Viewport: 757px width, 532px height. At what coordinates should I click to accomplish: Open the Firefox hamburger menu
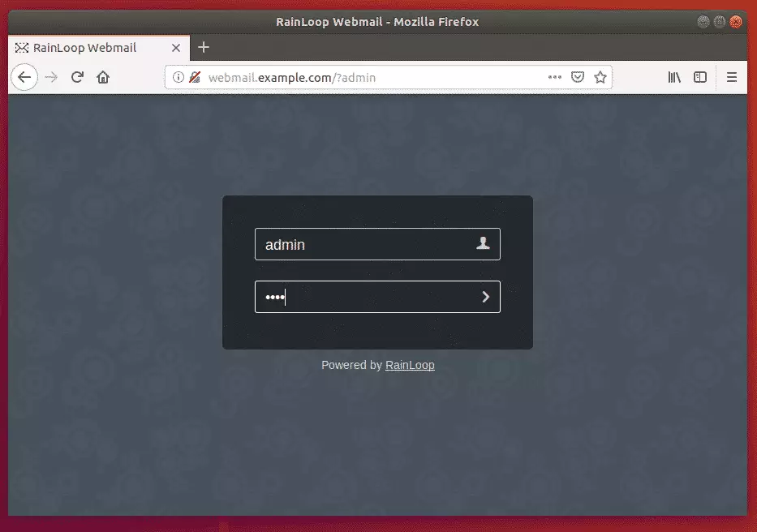pos(732,77)
